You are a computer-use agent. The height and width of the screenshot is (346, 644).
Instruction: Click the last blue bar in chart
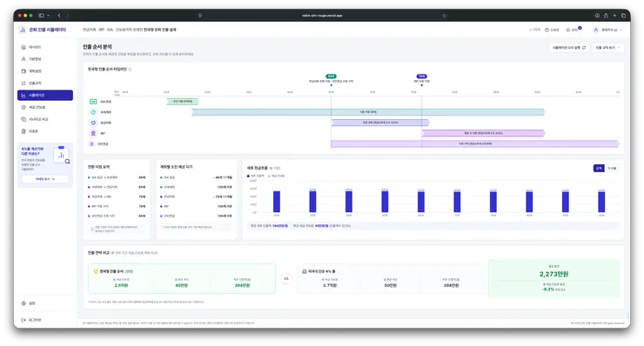[x=601, y=202]
